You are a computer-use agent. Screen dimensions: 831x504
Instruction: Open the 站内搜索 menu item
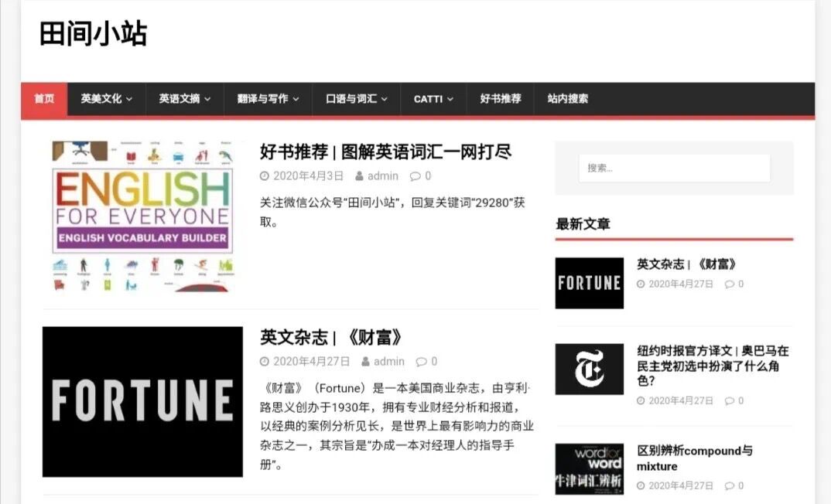(567, 99)
